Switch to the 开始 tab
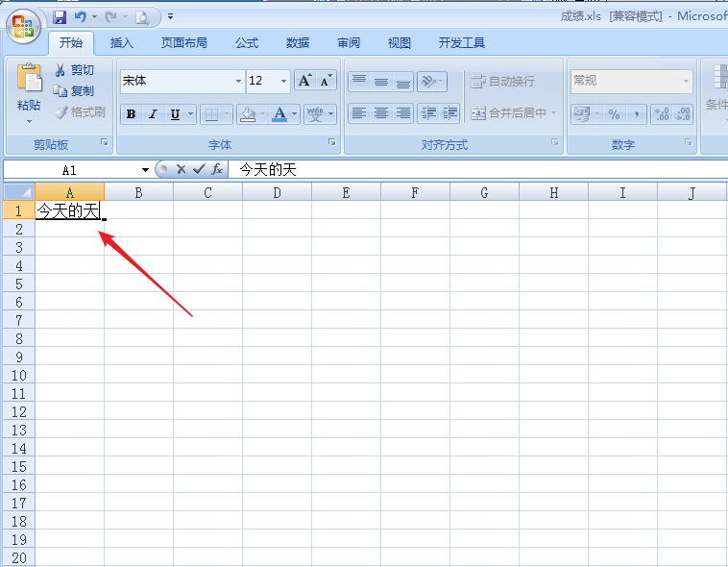The height and width of the screenshot is (567, 728). coord(71,43)
